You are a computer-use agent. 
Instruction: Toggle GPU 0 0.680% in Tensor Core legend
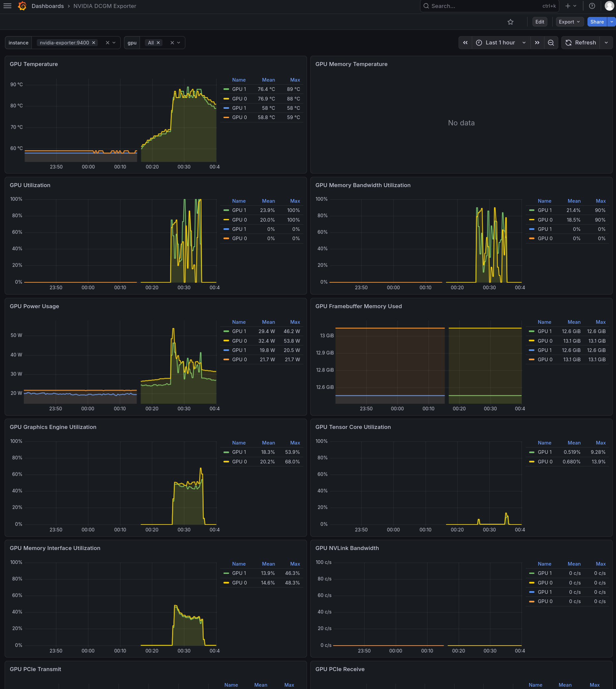(x=545, y=461)
